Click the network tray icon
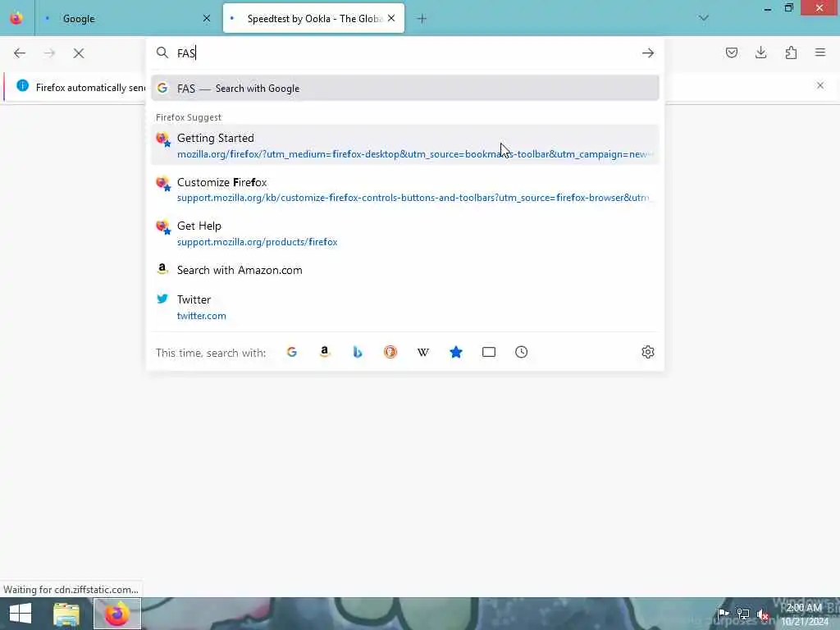Screen dimensions: 840x630 pyautogui.click(x=742, y=614)
